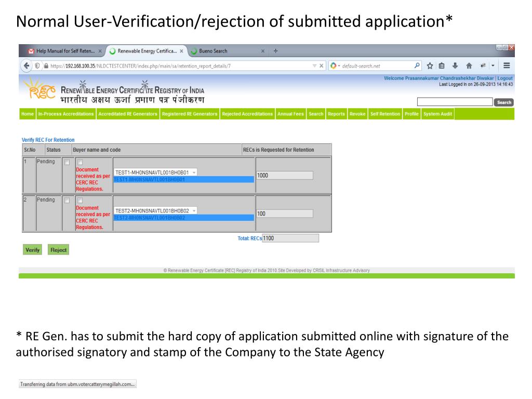Open Self Retention menu
Image resolution: width=532 pixels, height=399 pixels.
coord(385,114)
